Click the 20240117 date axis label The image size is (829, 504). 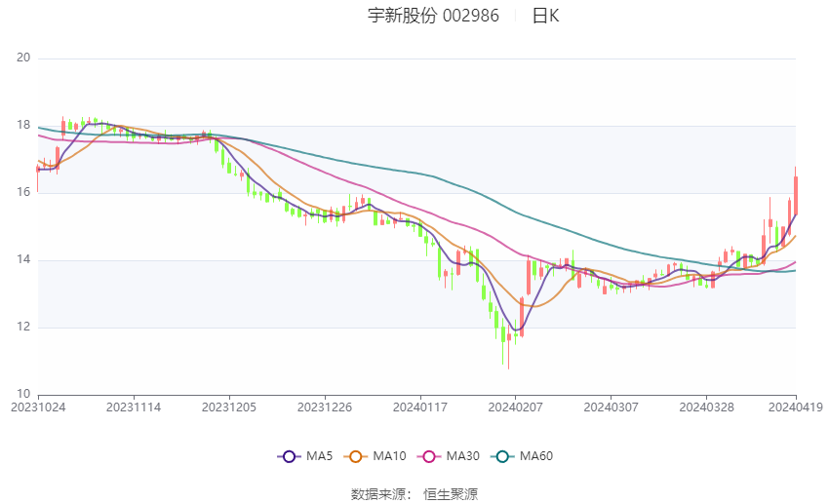pyautogui.click(x=420, y=407)
